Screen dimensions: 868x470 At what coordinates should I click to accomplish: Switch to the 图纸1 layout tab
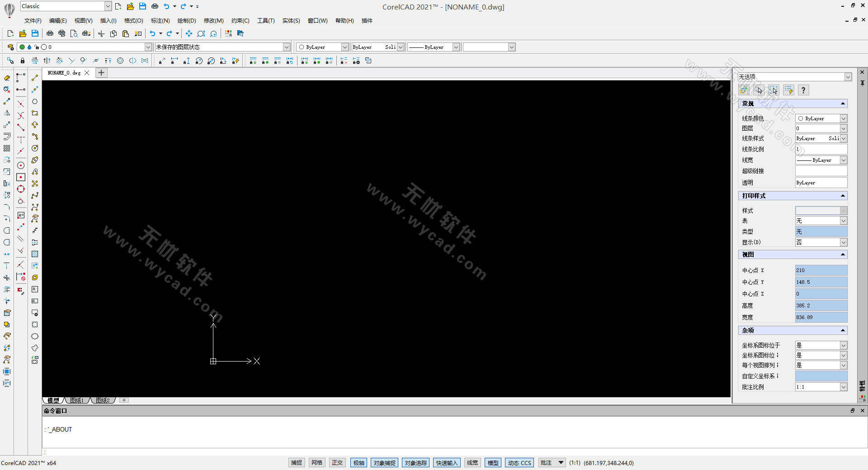point(77,400)
